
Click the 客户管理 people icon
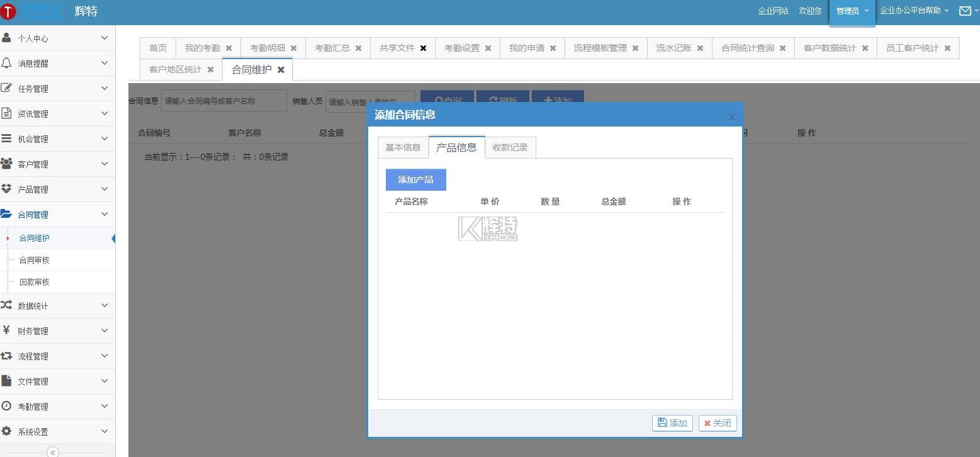click(x=7, y=164)
